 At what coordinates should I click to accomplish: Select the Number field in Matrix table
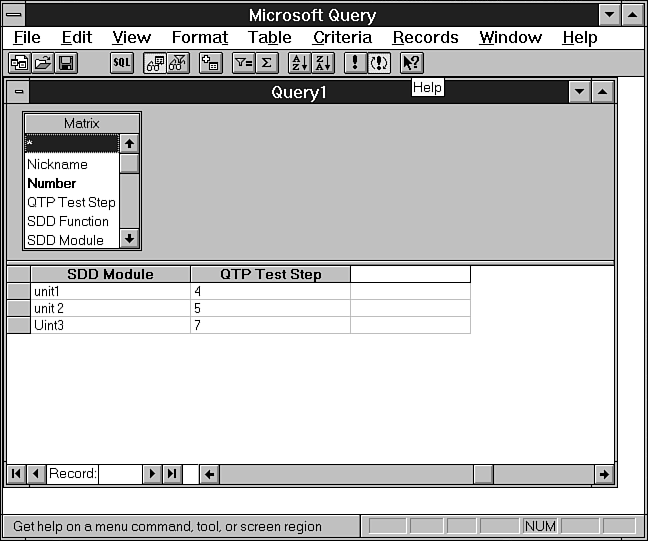click(72, 184)
